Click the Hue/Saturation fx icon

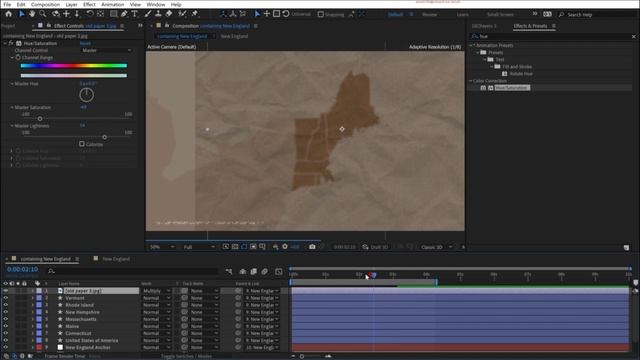pyautogui.click(x=11, y=43)
